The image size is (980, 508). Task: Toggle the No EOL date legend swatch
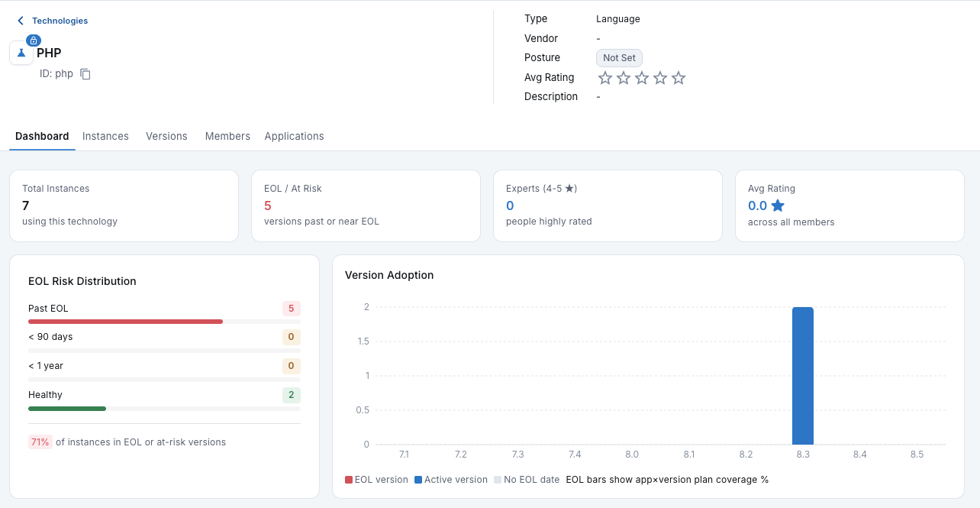click(498, 480)
